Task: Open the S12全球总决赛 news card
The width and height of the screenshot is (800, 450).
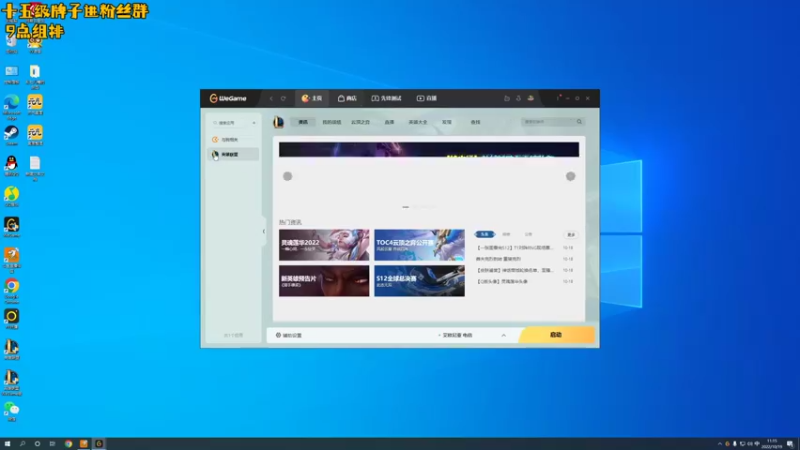Action: pos(419,281)
